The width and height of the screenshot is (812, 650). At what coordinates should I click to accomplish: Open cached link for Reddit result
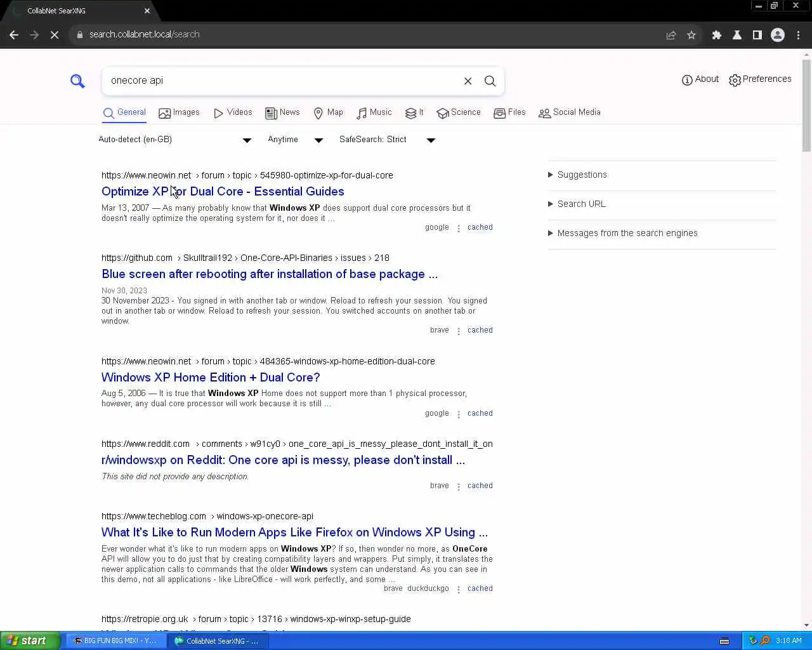tap(480, 486)
